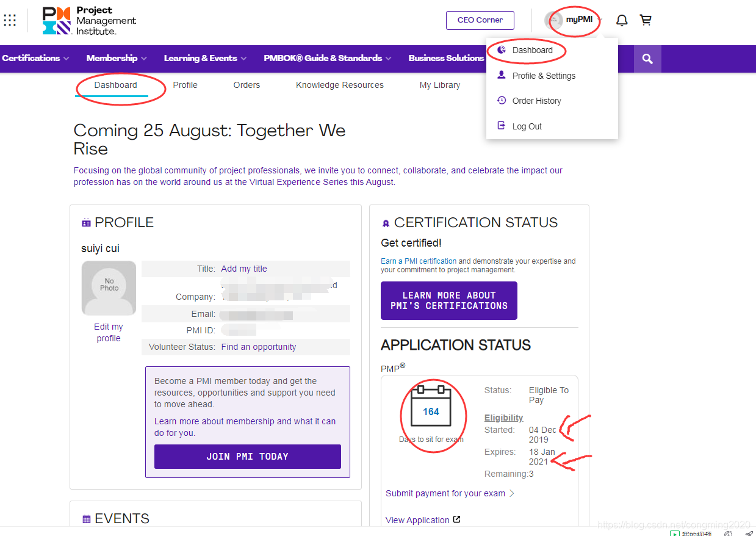Click Find an opportunity link

tap(259, 347)
